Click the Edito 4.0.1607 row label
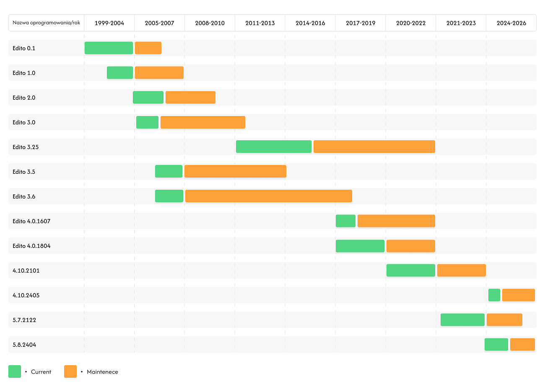The image size is (545, 392). [31, 221]
